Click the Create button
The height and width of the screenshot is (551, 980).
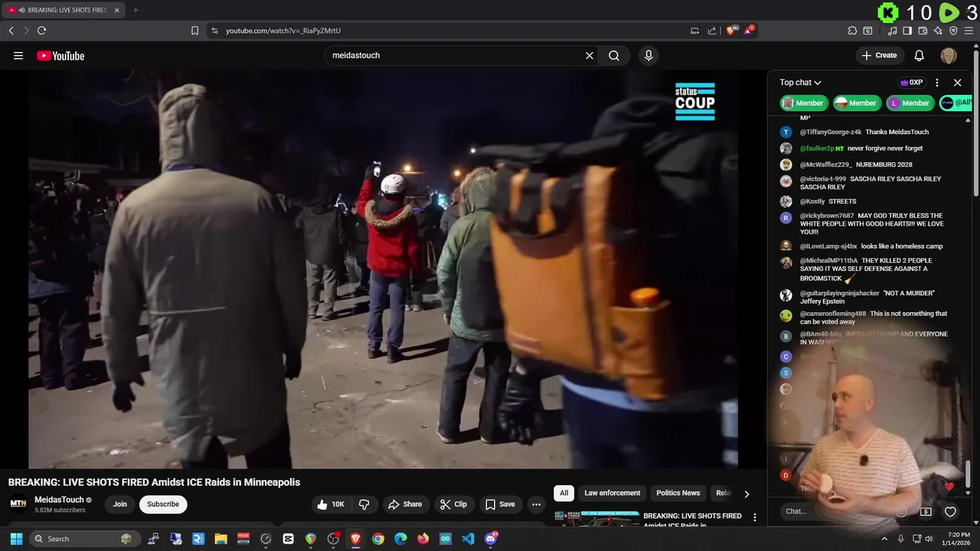pyautogui.click(x=879, y=55)
